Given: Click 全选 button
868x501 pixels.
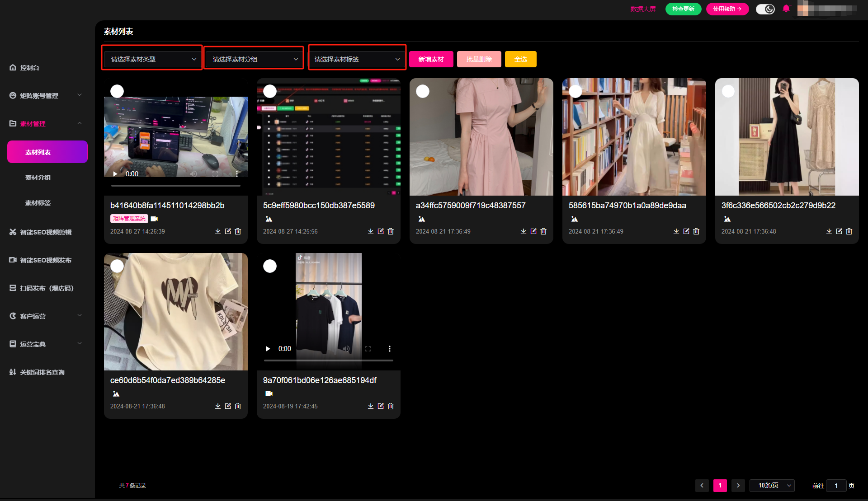Looking at the screenshot, I should pyautogui.click(x=521, y=59).
